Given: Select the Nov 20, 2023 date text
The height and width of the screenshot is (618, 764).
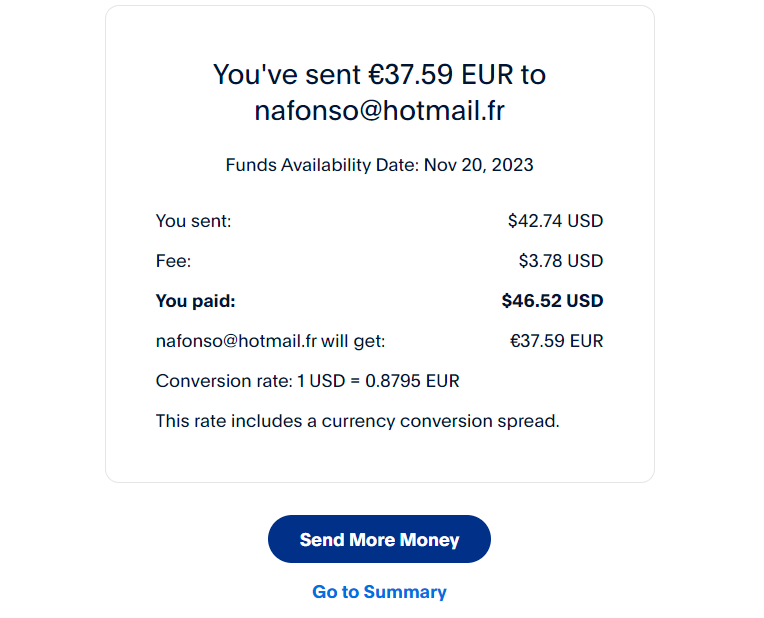Looking at the screenshot, I should (x=479, y=165).
